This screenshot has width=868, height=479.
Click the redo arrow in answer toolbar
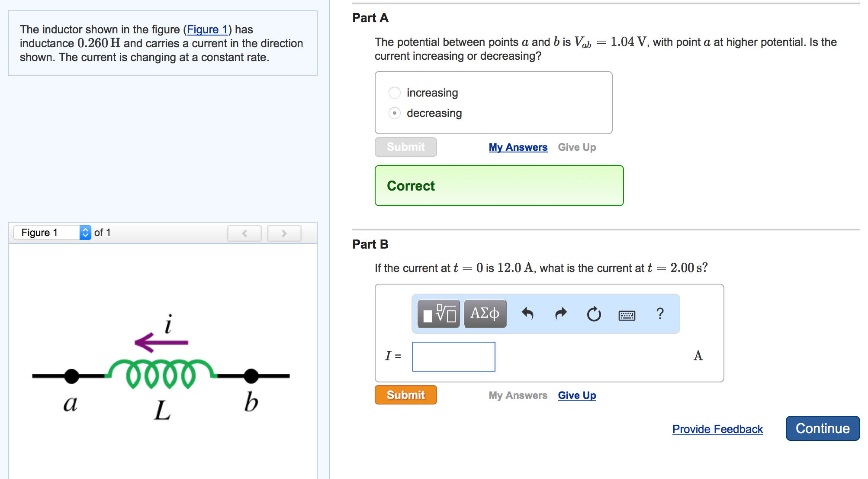(x=561, y=314)
